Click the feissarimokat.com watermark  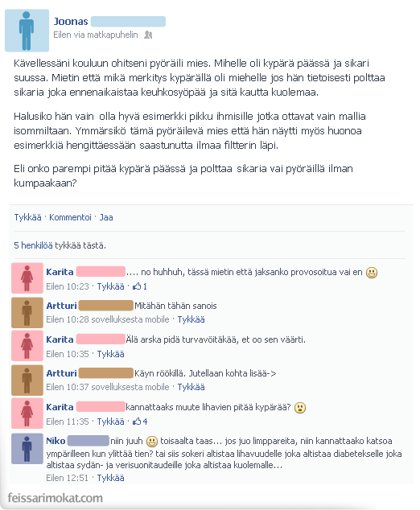coord(55,498)
